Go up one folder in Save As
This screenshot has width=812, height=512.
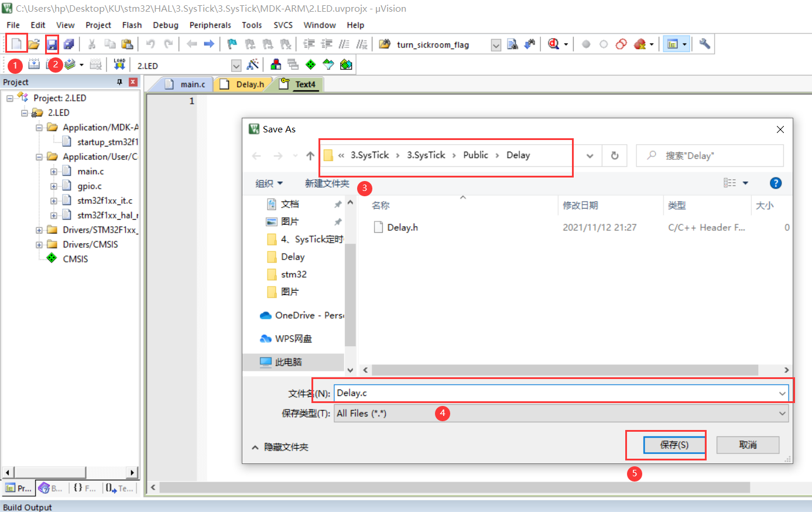[310, 156]
